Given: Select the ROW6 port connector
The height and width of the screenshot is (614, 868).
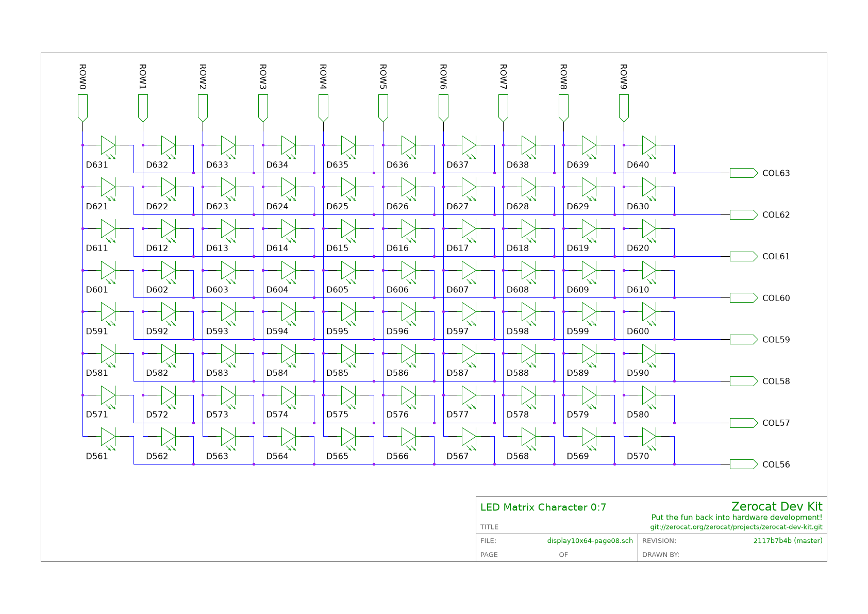Looking at the screenshot, I should pyautogui.click(x=443, y=108).
